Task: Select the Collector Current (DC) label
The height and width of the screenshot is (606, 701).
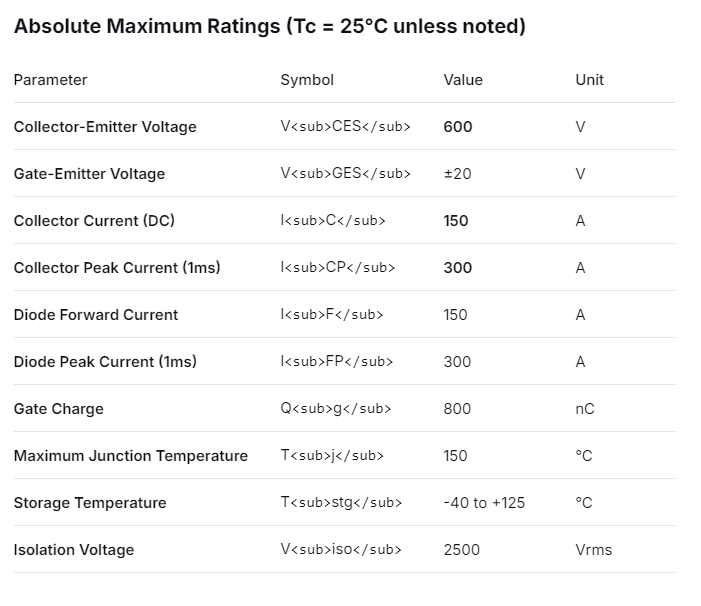Action: click(94, 221)
